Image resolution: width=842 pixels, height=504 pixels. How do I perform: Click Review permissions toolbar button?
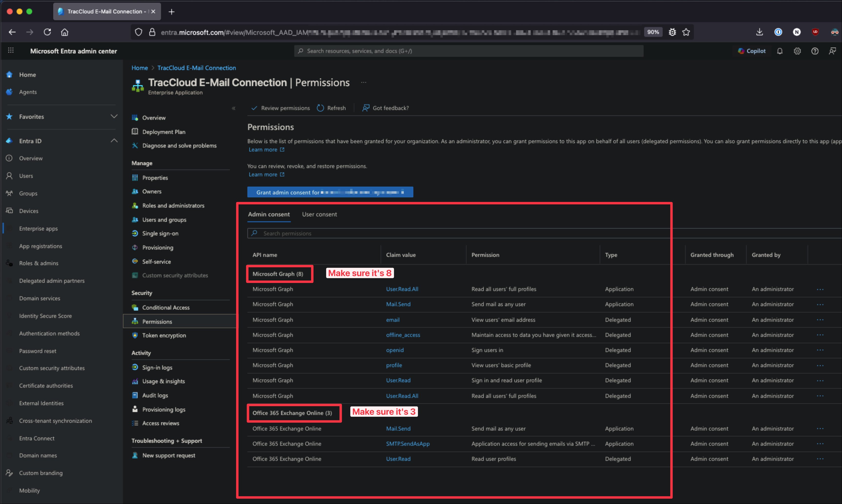click(x=281, y=108)
